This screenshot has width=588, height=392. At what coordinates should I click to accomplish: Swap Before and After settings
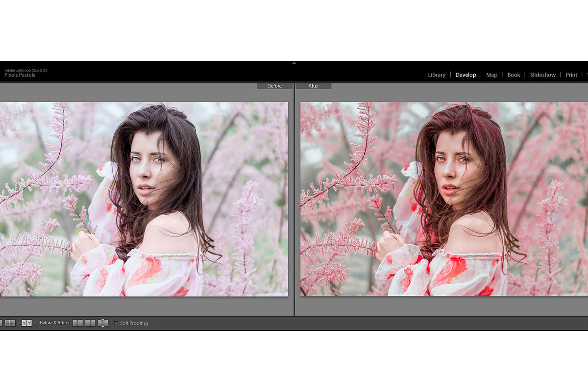103,323
